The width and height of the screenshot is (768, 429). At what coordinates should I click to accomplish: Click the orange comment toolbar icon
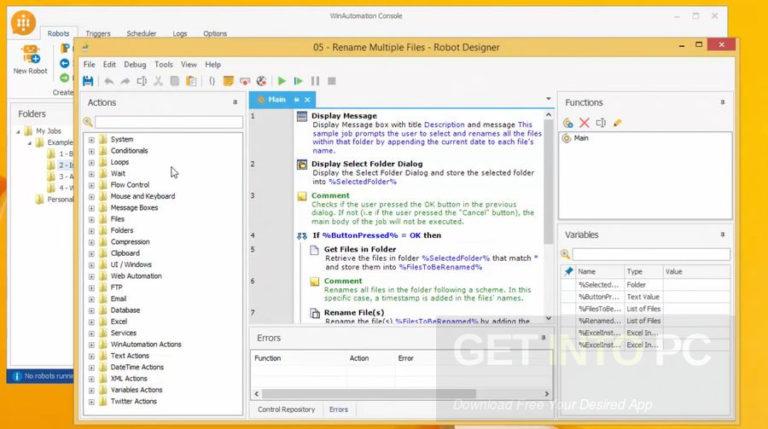pyautogui.click(x=228, y=81)
